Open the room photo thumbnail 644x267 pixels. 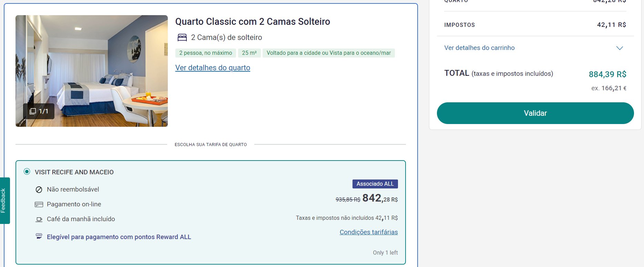[92, 71]
